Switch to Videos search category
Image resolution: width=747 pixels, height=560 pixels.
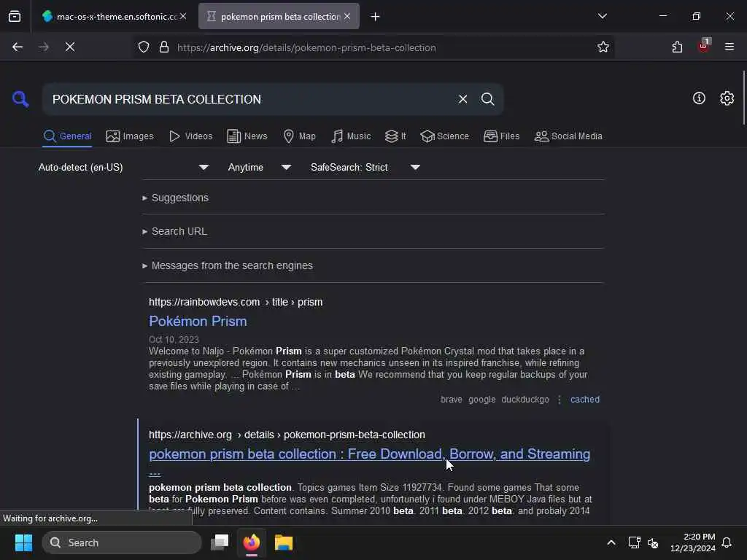(191, 136)
